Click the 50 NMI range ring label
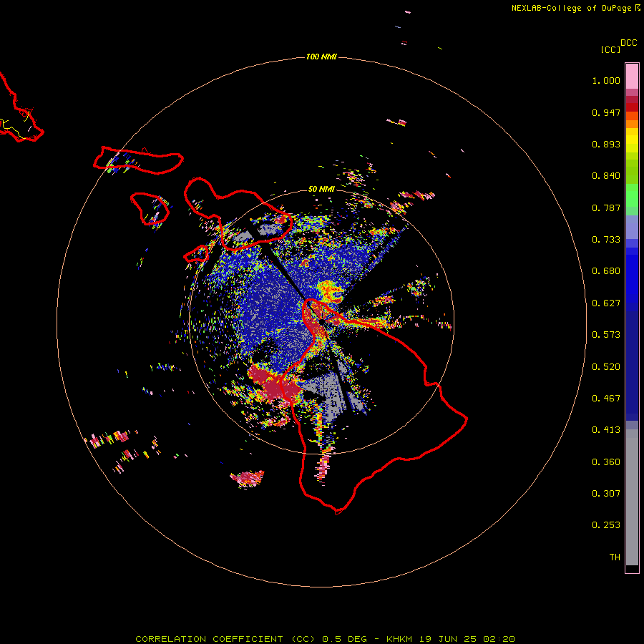This screenshot has height=644, width=644. tap(321, 189)
